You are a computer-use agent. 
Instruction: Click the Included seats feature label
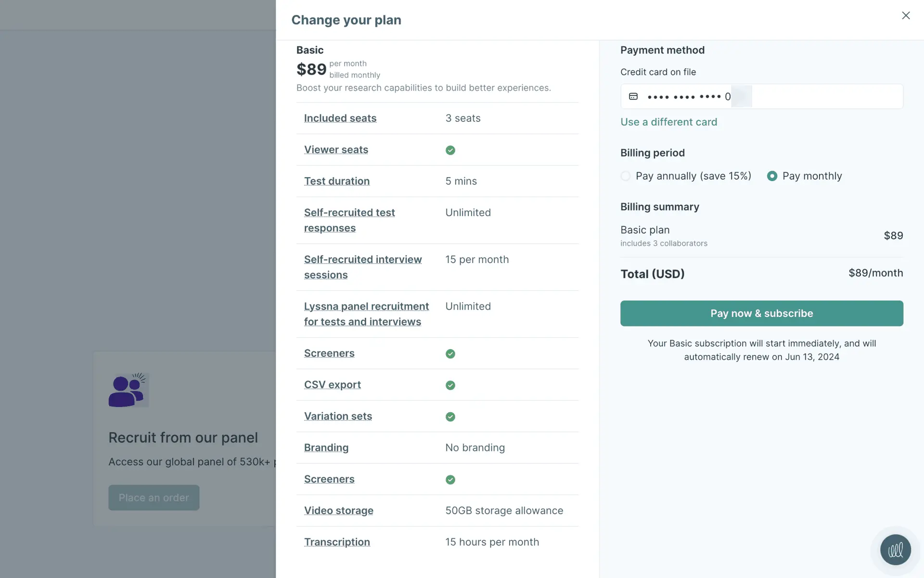tap(340, 118)
